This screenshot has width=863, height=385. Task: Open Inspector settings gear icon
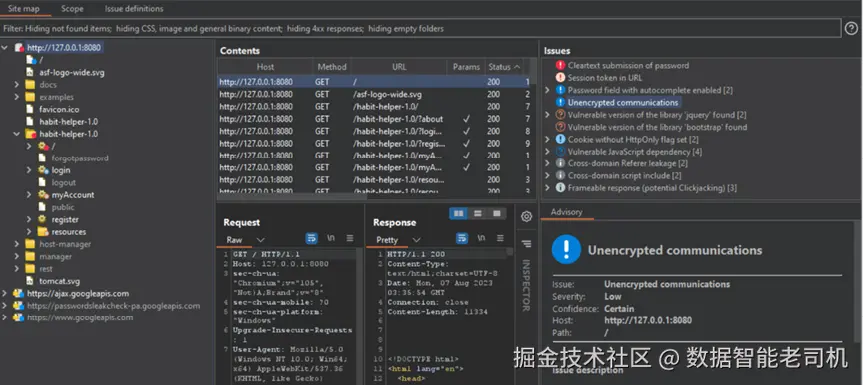pos(526,216)
